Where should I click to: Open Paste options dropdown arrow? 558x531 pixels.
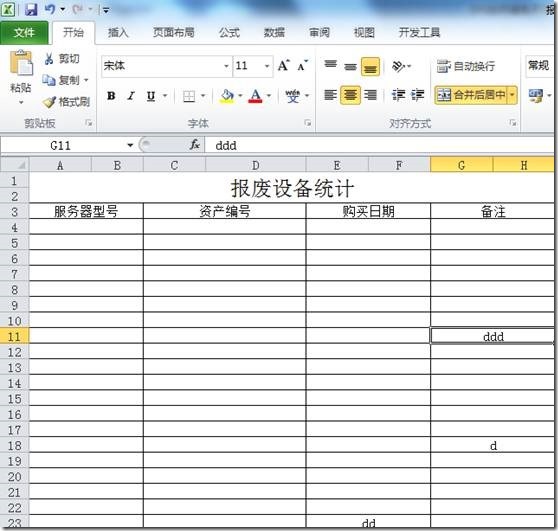21,102
